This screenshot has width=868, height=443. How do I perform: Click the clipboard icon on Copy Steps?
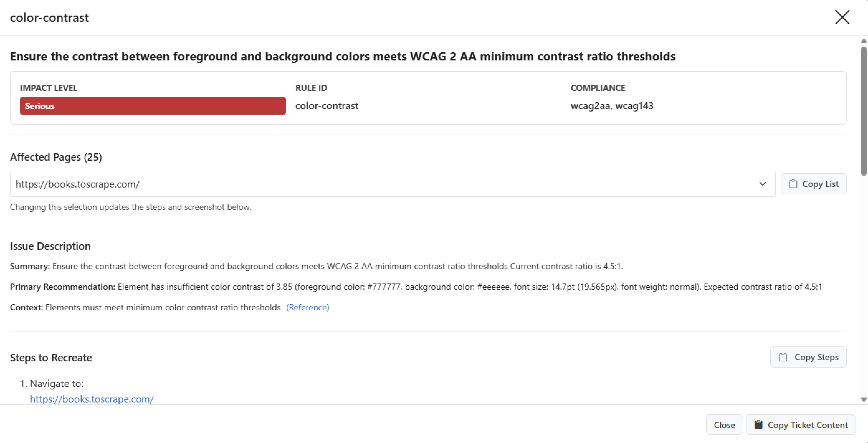coord(783,357)
